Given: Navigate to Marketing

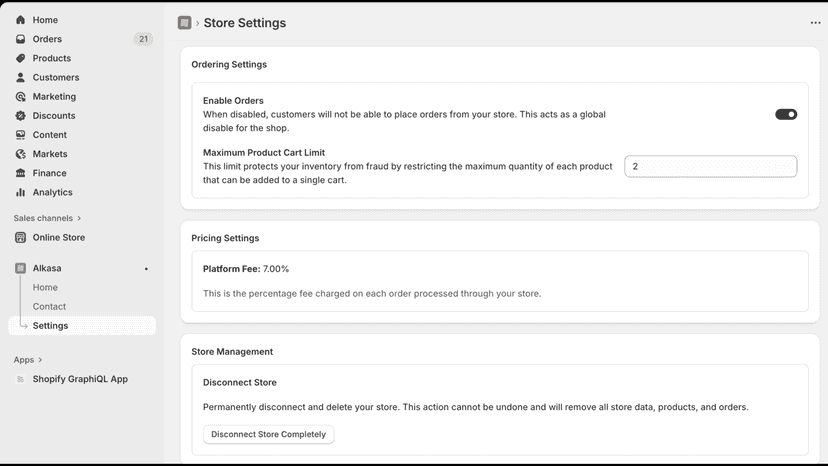Looking at the screenshot, I should pos(54,97).
